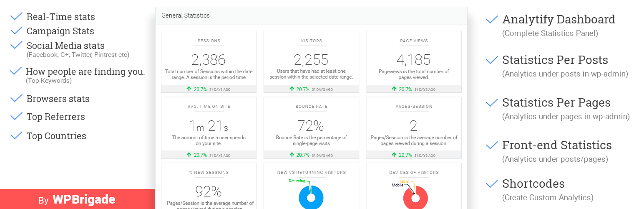The height and width of the screenshot is (209, 644).
Task: Click the Browsers stats feature text
Action: pyautogui.click(x=58, y=99)
